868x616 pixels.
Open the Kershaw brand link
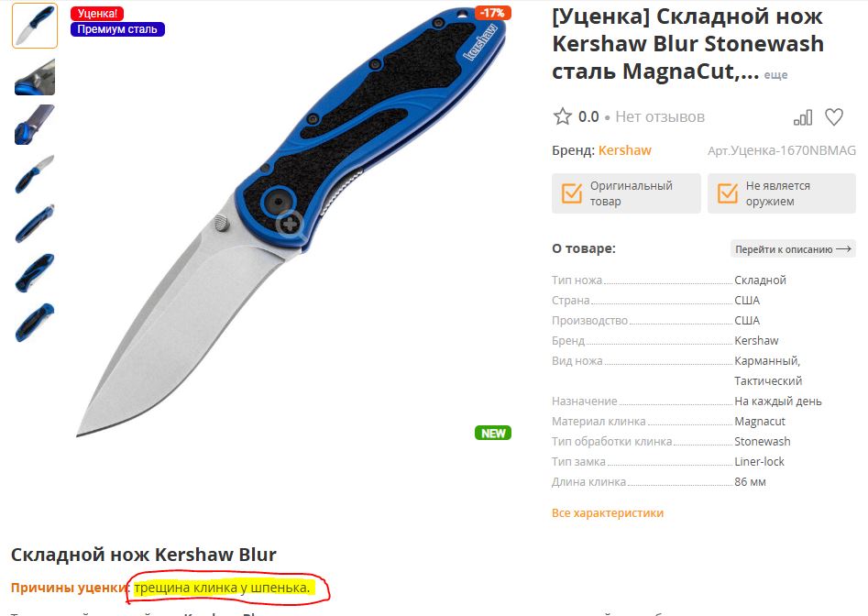[x=624, y=150]
